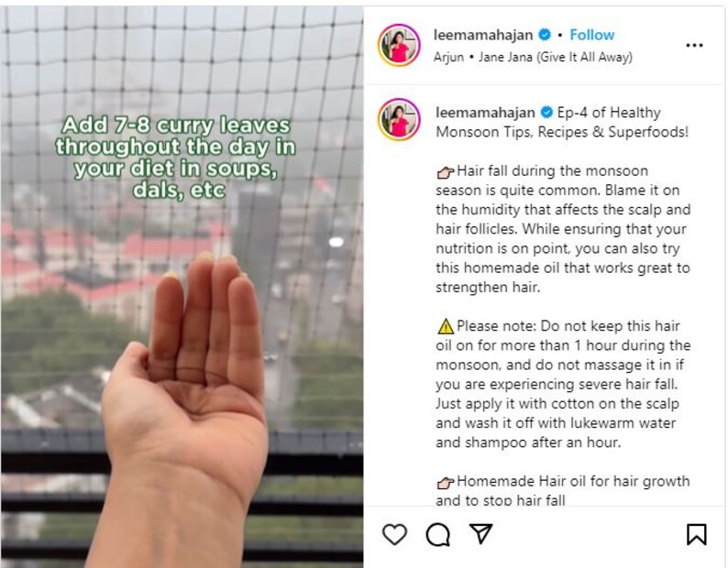Screen dimensions: 728x568
Task: Open the caption profile picture avatar
Action: (x=399, y=120)
